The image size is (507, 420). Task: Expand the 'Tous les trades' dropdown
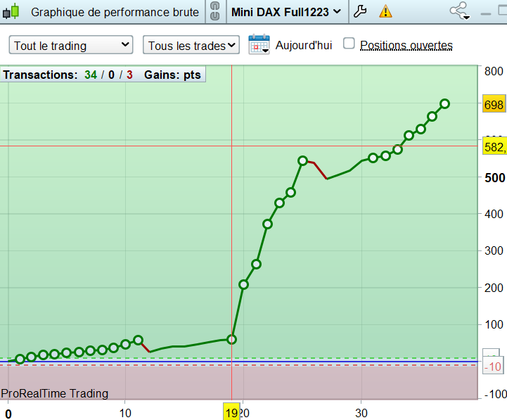tap(191, 45)
